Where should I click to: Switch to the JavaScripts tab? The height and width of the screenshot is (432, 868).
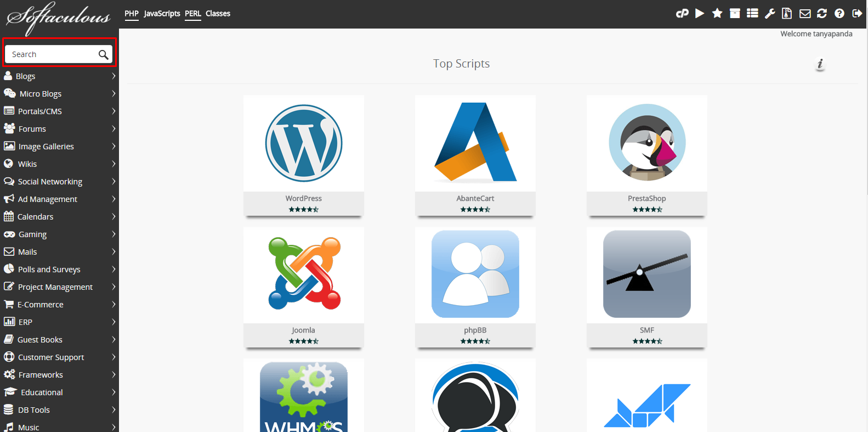click(162, 14)
